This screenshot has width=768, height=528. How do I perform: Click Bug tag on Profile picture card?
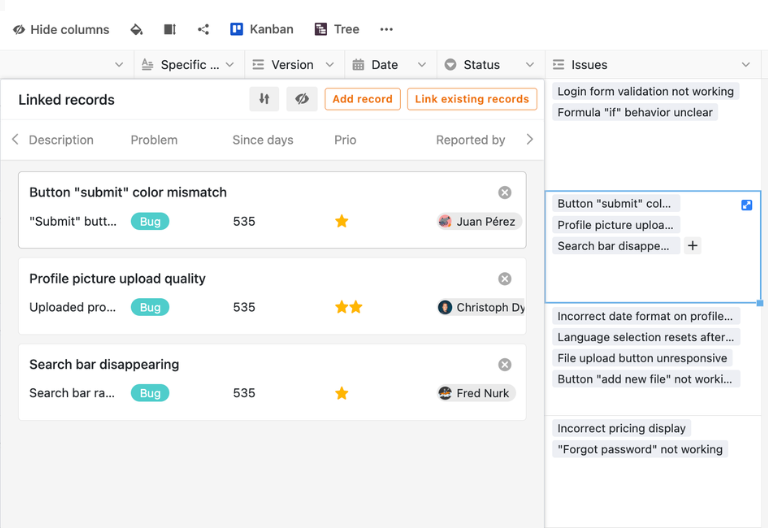150,307
